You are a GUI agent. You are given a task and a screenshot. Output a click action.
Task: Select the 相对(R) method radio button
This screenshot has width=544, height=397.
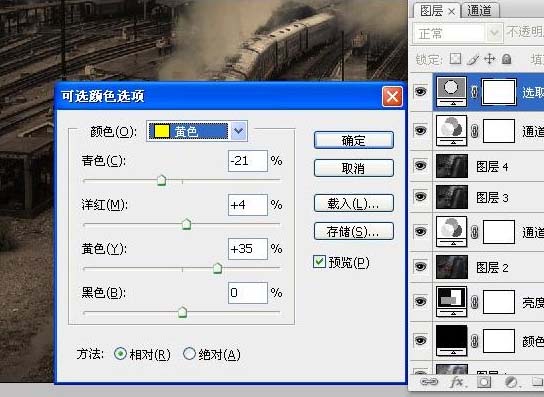coord(120,354)
